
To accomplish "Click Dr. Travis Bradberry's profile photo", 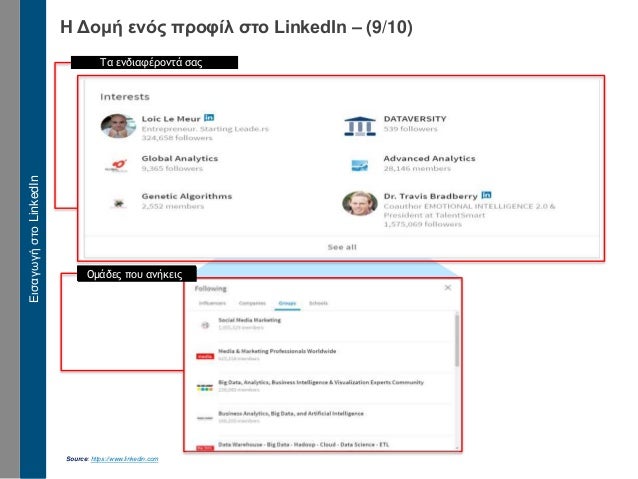I will pos(360,203).
